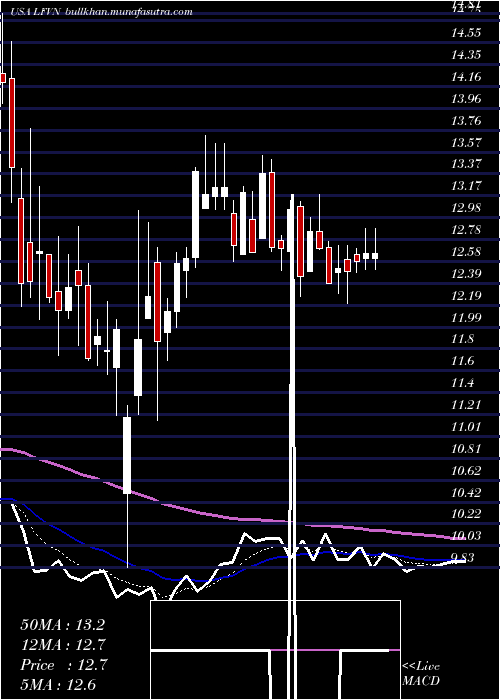Click the 13.76 price axis label
Image resolution: width=500 pixels, height=700 pixels.
[466, 120]
